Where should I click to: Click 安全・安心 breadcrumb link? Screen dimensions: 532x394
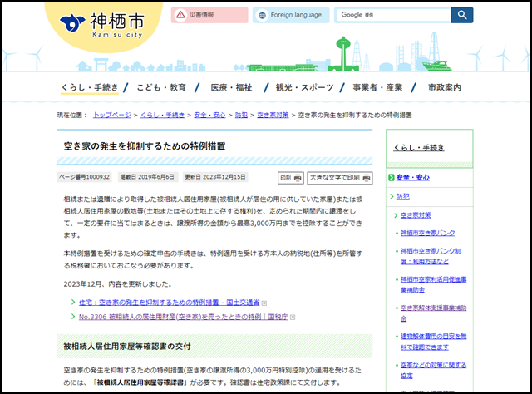209,115
